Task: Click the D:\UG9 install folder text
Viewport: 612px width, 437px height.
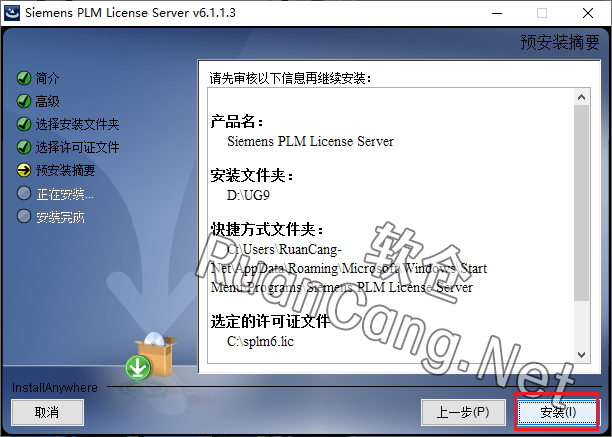Action: pos(248,195)
